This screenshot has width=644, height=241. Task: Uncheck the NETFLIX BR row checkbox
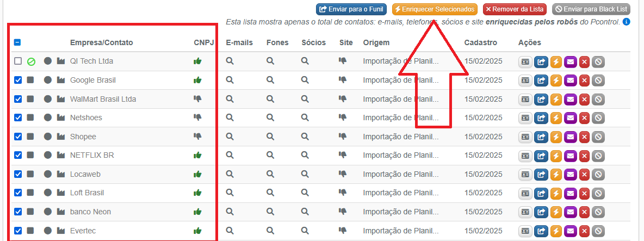[x=17, y=155]
